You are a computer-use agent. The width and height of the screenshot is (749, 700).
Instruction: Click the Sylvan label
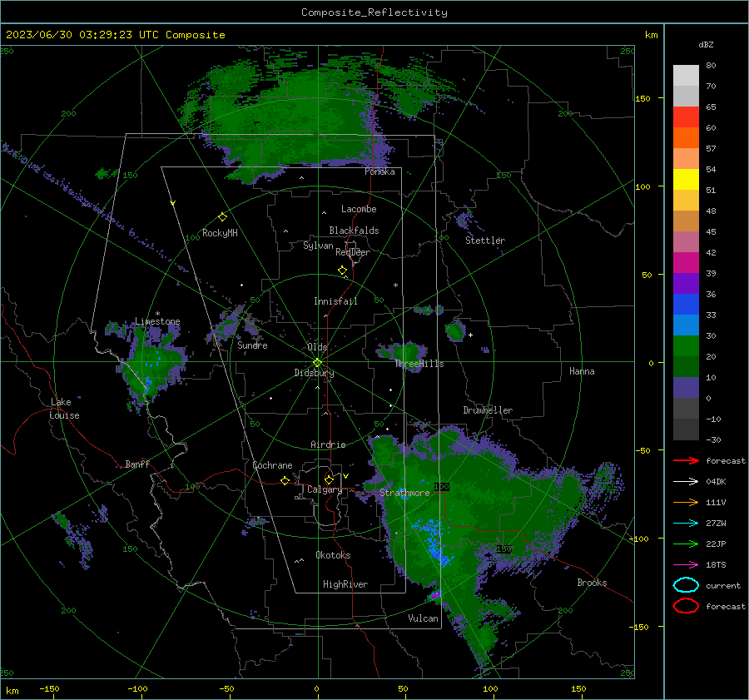pos(318,246)
